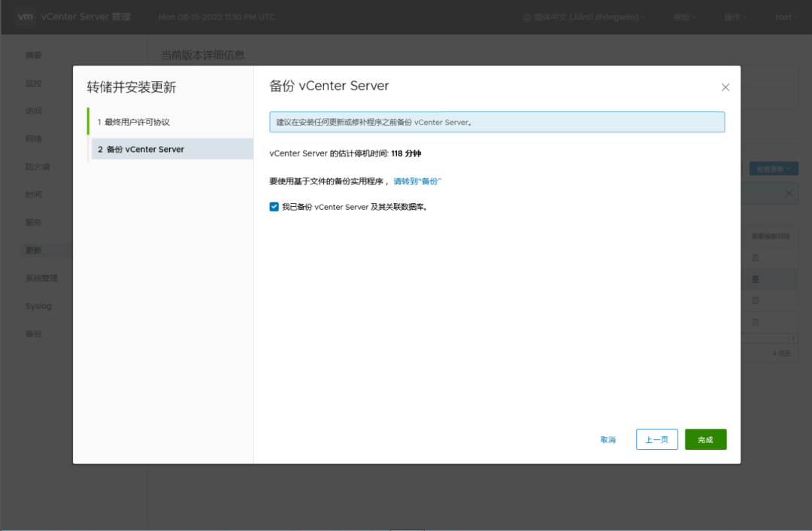Click the 检查更新 dropdown button
Viewport: 812px width, 531px height.
pyautogui.click(x=774, y=169)
